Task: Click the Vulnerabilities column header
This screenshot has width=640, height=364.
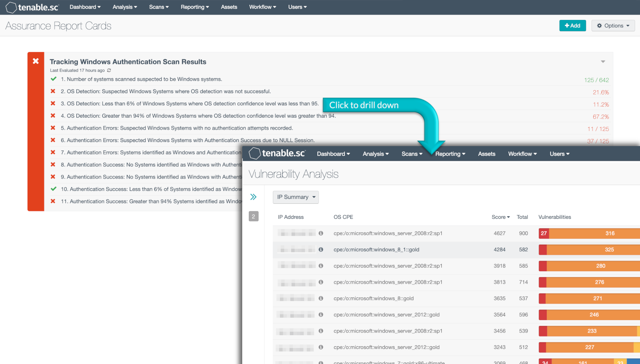Action: click(555, 217)
